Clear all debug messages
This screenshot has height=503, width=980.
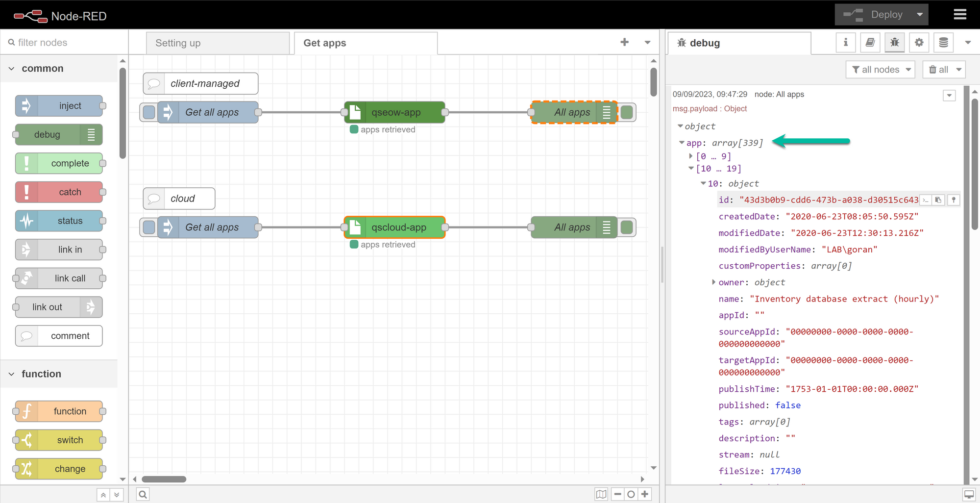point(938,70)
